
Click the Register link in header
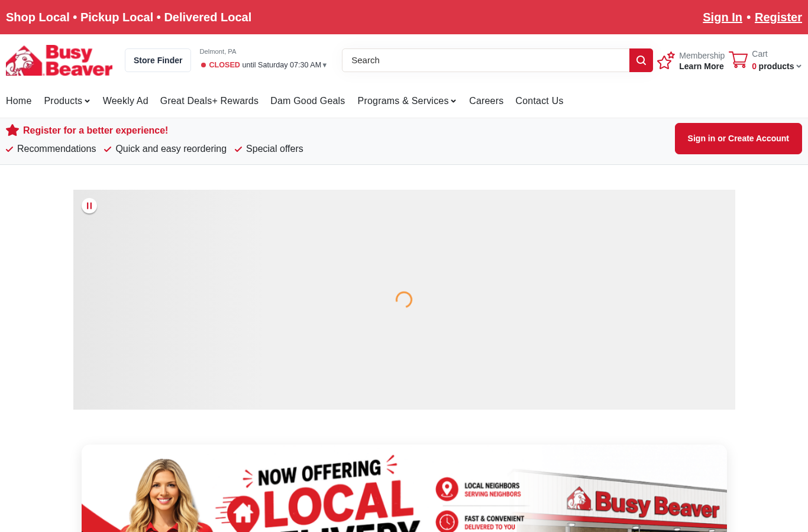[x=778, y=17]
